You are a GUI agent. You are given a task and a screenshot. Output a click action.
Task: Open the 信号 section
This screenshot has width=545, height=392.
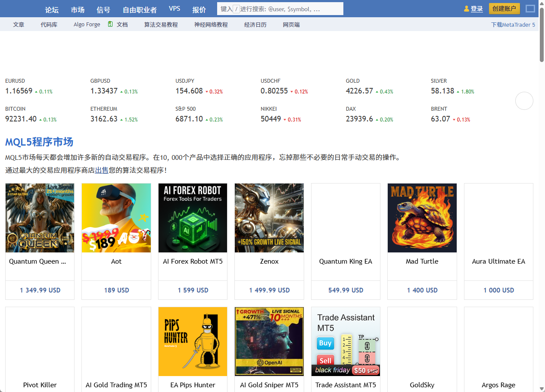pyautogui.click(x=103, y=9)
